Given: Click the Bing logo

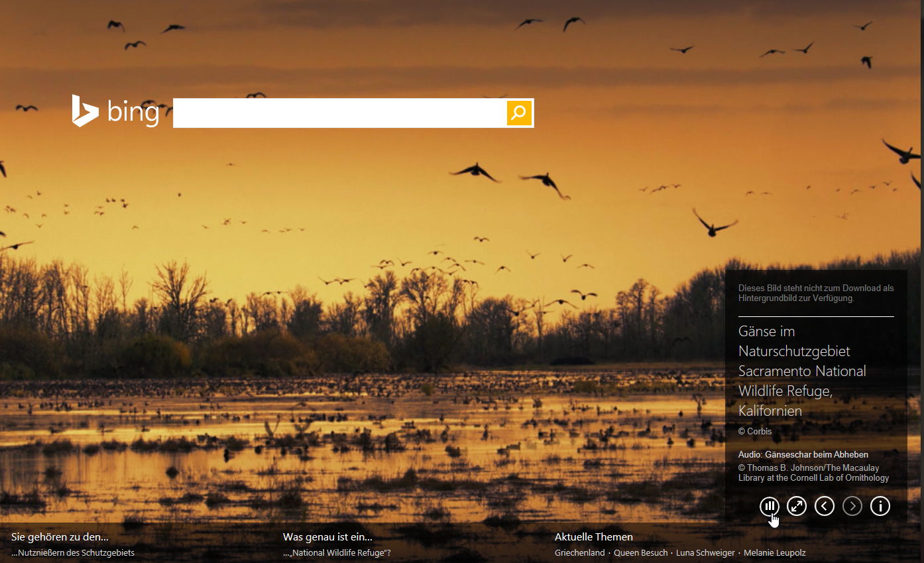Looking at the screenshot, I should pyautogui.click(x=115, y=111).
